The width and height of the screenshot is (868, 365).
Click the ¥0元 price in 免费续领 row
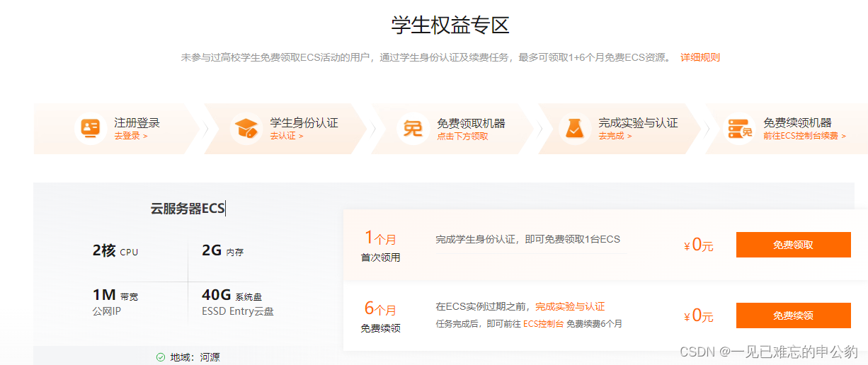click(699, 315)
